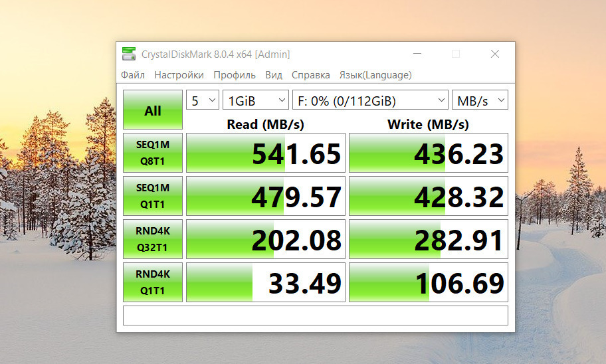Viewport: 606px width, 364px height.
Task: Click the SEQ1M Q1T1 write result 428.32
Action: pyautogui.click(x=428, y=196)
